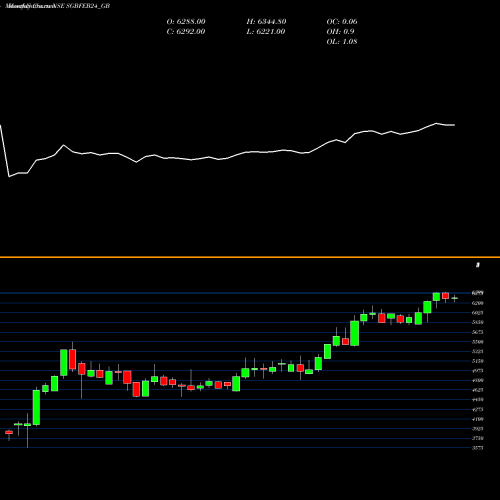Image resolution: width=500 pixels, height=500 pixels.
Task: Click the OL: 1.08 value
Action: point(342,42)
